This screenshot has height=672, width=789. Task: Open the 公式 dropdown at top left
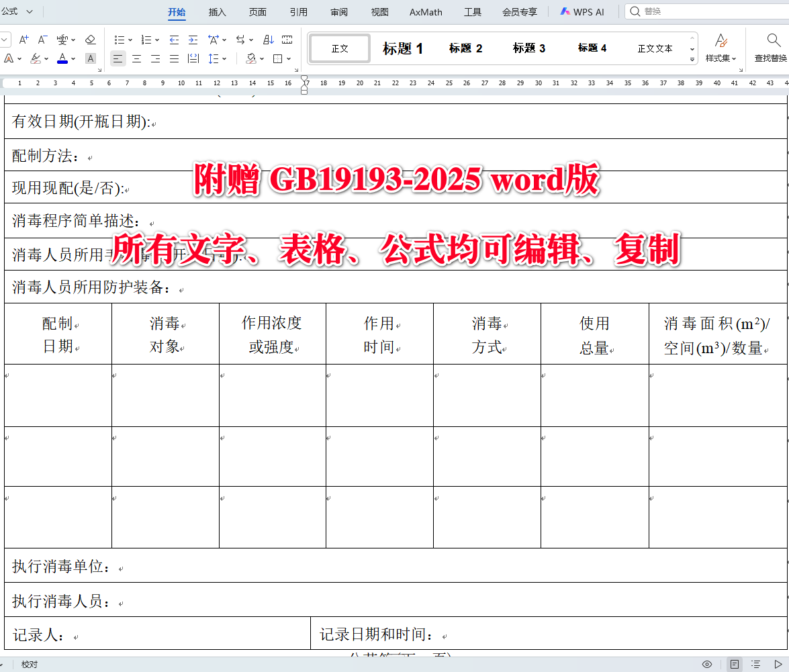tap(20, 11)
